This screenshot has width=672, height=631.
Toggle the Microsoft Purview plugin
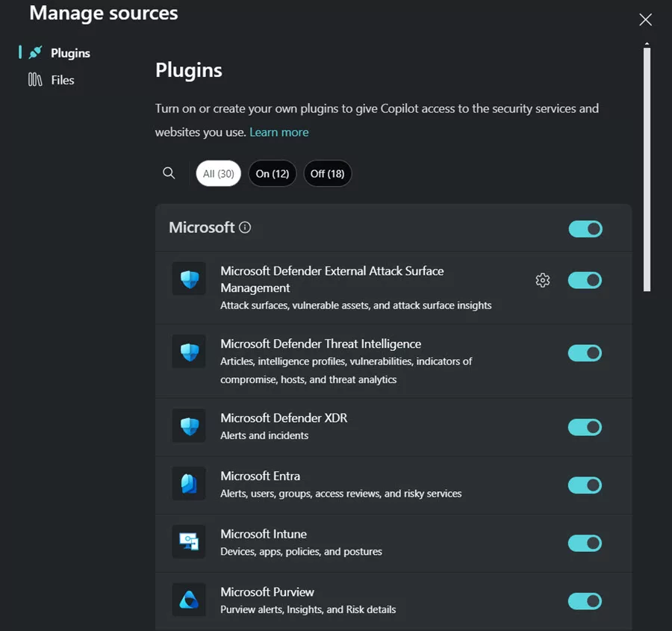pos(585,601)
